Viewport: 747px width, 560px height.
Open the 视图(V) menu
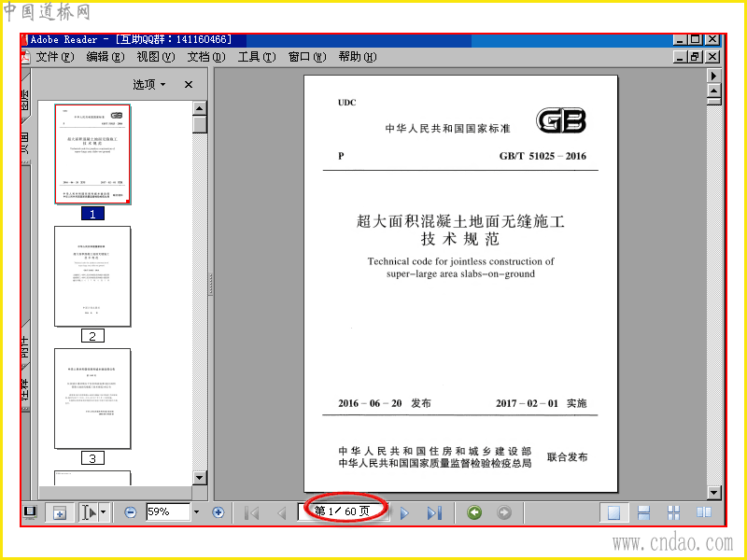[156, 57]
